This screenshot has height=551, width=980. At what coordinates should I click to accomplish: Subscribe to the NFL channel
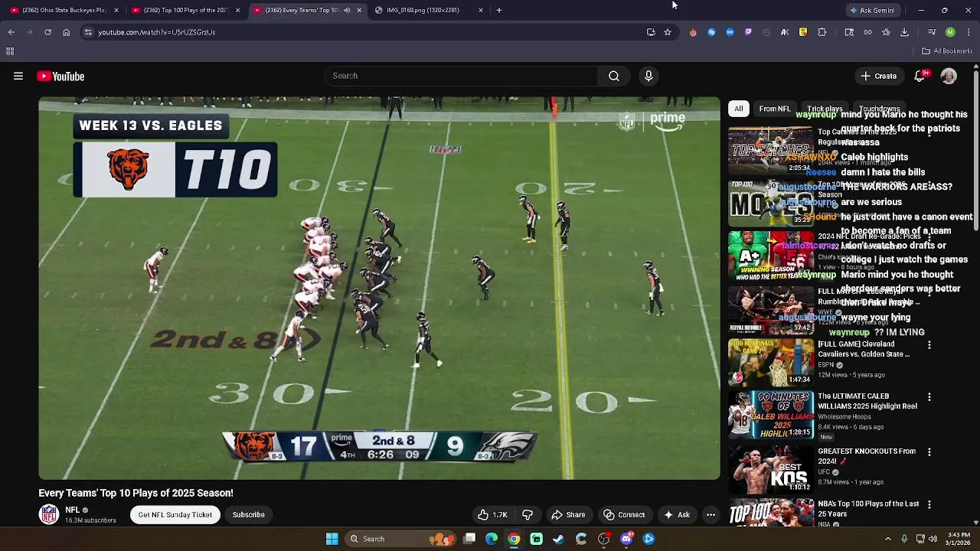tap(249, 515)
